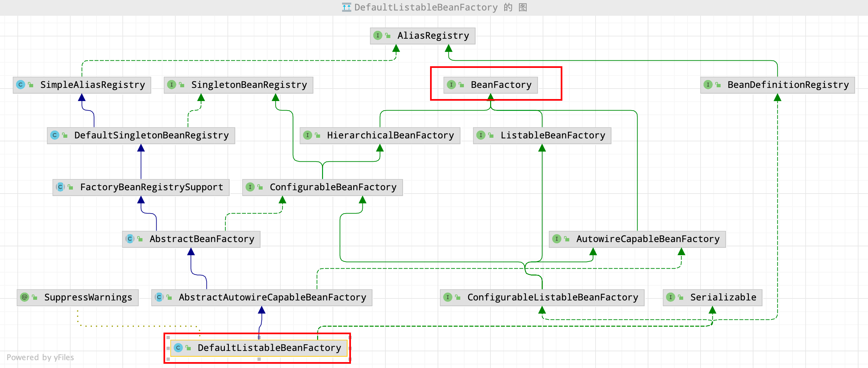Click the AbstractAutowireCapableBeanFactory class icon
The image size is (868, 368).
pos(159,297)
